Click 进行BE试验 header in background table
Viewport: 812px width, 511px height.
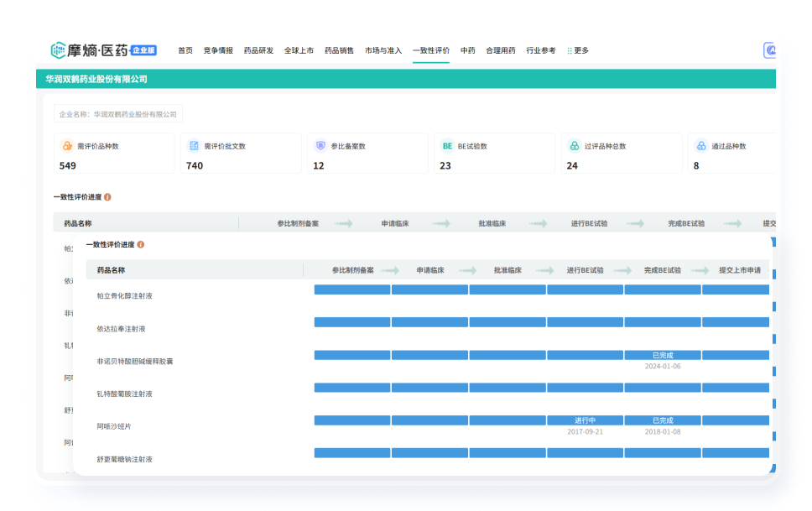pyautogui.click(x=590, y=223)
